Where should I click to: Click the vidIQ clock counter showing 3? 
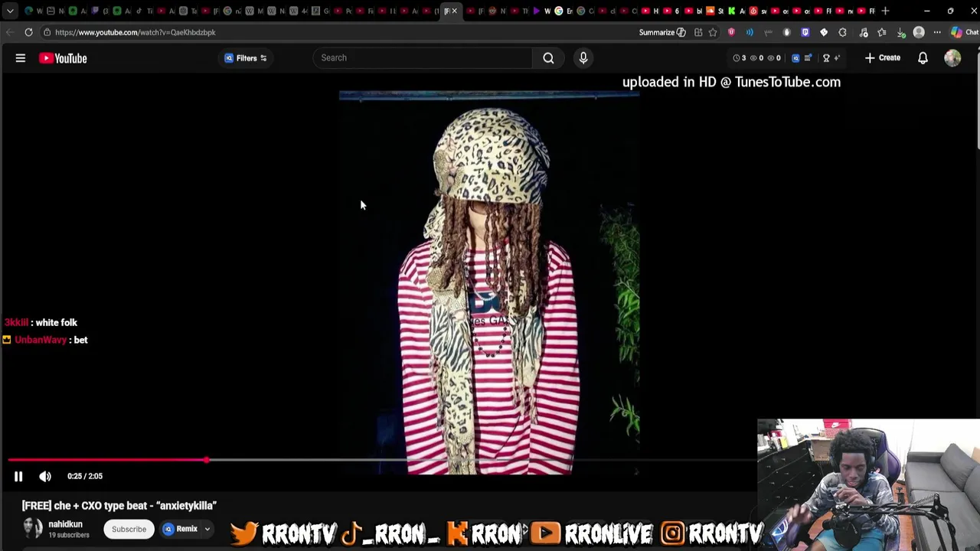tap(740, 58)
